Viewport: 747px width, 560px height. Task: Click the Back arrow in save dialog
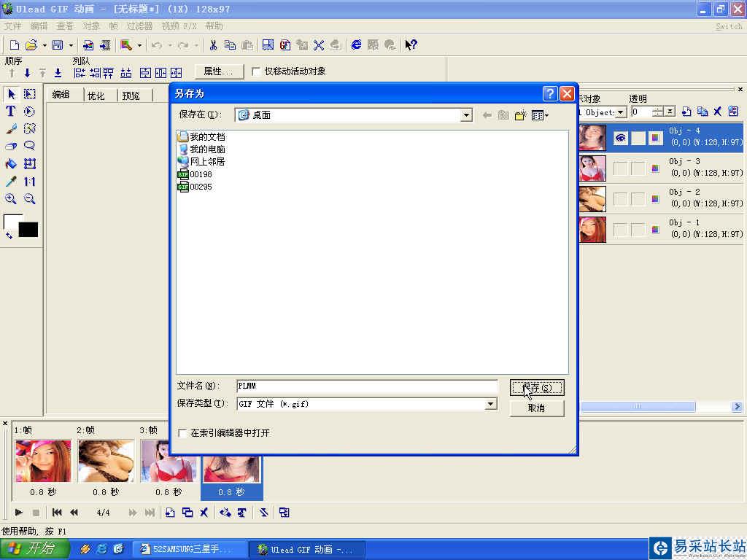click(x=487, y=114)
